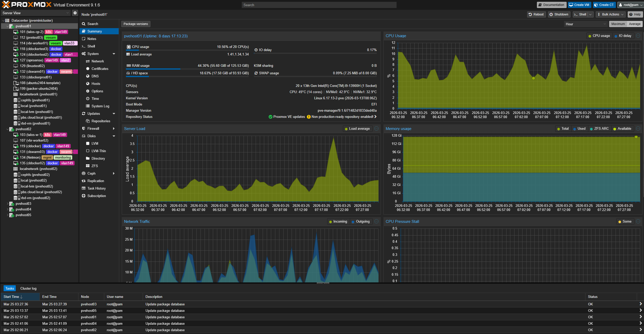The image size is (644, 334).
Task: Toggle the IO delay legend in CPU Usage
Action: pos(623,36)
